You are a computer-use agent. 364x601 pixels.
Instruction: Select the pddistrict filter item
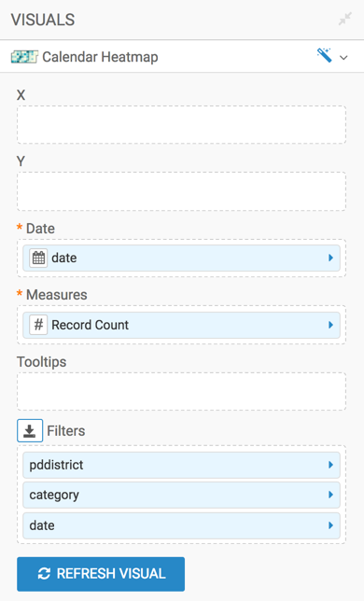(x=182, y=465)
